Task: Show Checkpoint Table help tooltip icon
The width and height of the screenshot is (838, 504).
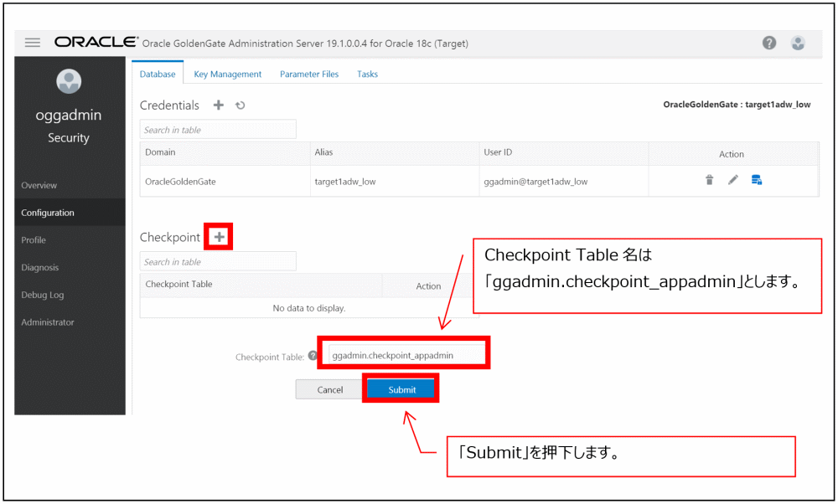Action: tap(313, 356)
